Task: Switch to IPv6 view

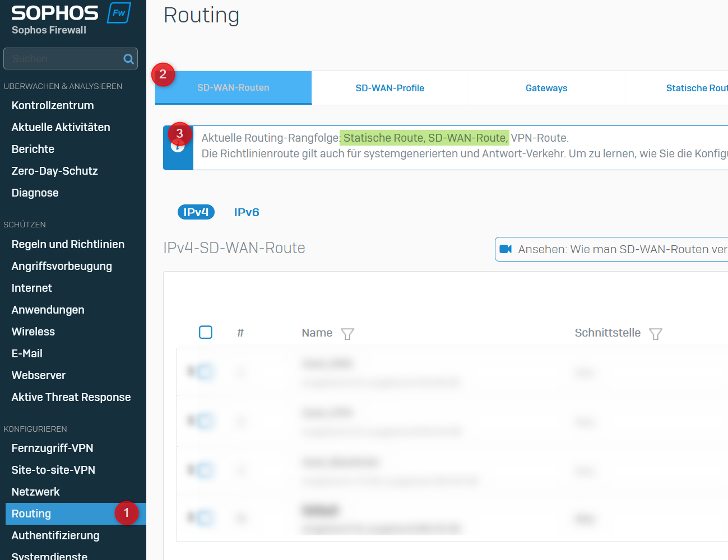Action: tap(247, 212)
